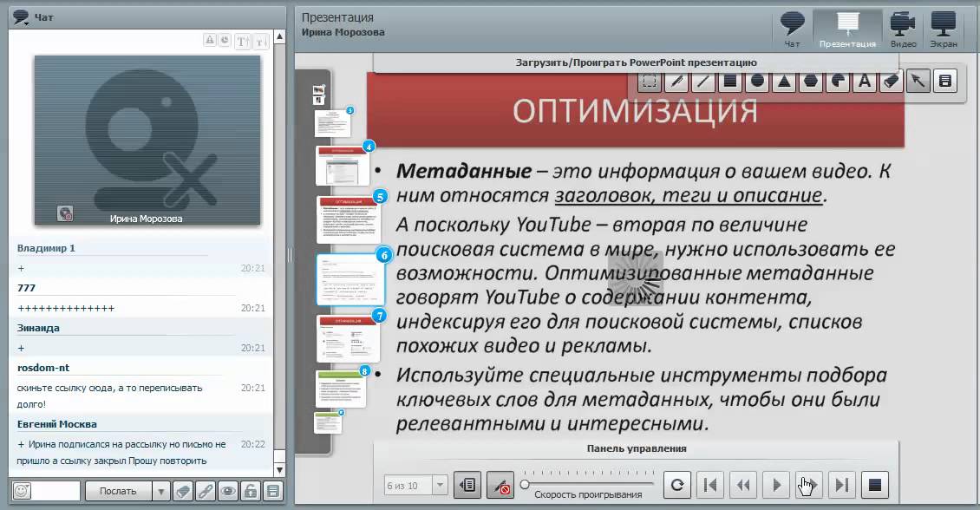This screenshot has width=980, height=510.
Task: Toggle the padlock icon in chat toolbar
Action: (250, 491)
